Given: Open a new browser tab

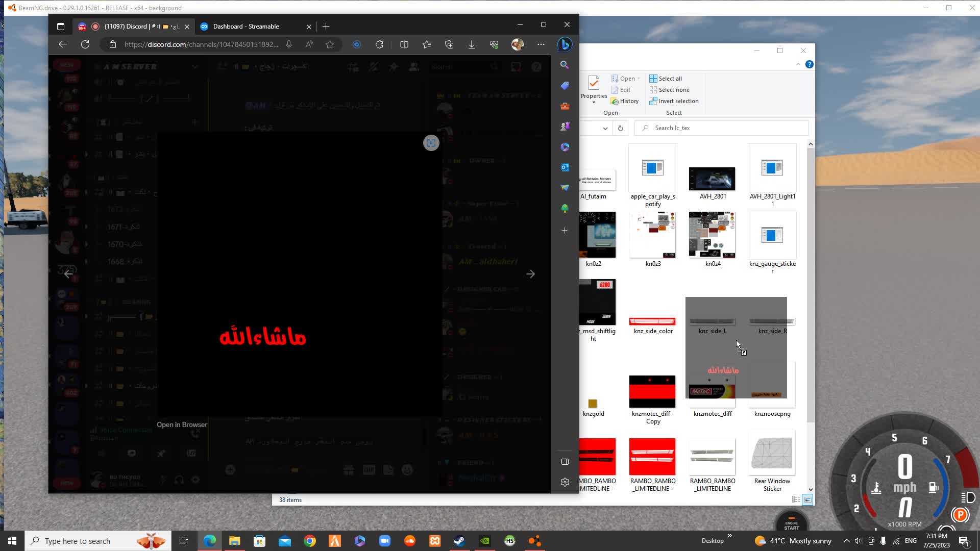Looking at the screenshot, I should 326,27.
